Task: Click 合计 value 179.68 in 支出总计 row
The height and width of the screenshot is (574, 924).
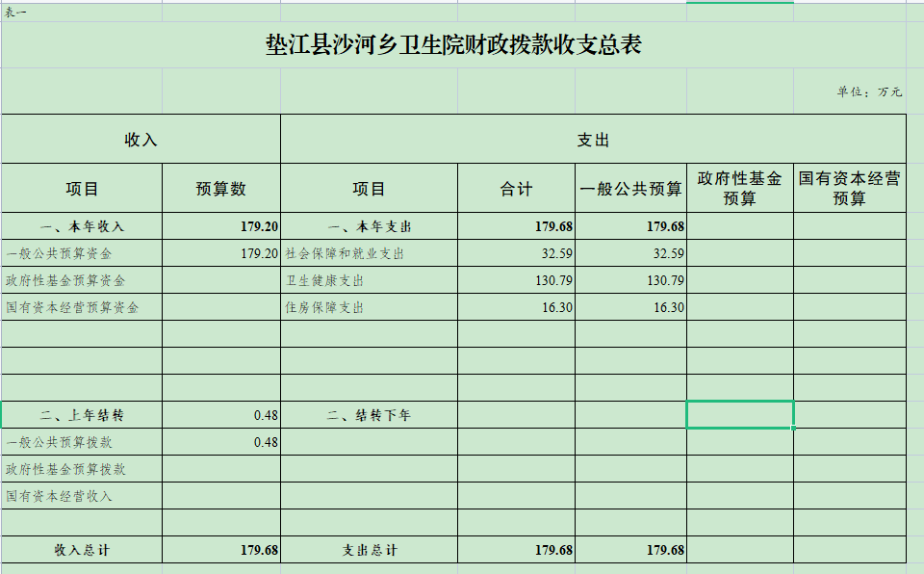Action: (x=516, y=550)
